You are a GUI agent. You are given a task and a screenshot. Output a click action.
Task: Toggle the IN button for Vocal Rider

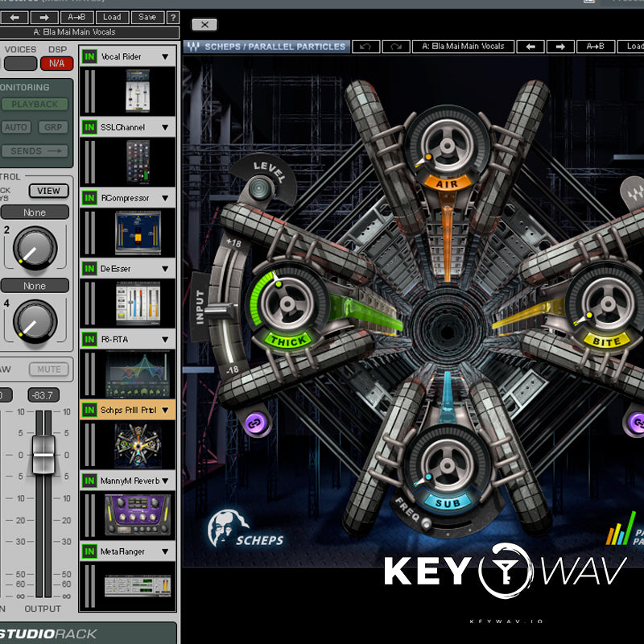89,56
